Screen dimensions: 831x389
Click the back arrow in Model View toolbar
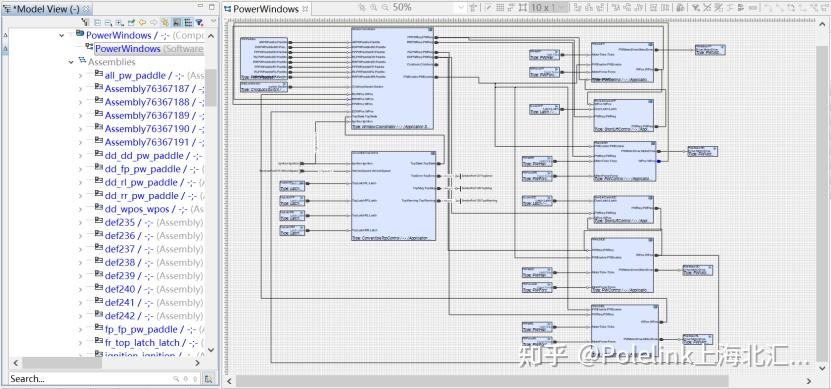[142, 22]
